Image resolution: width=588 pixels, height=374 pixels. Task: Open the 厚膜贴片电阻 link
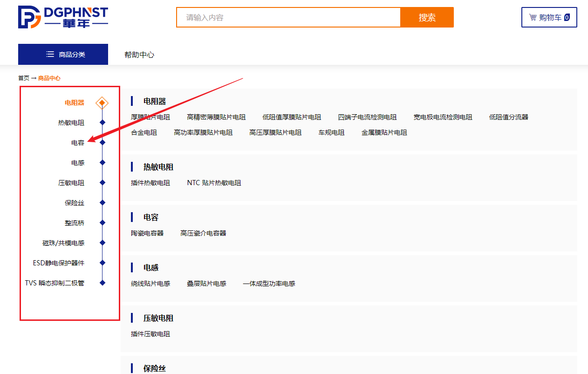click(150, 117)
